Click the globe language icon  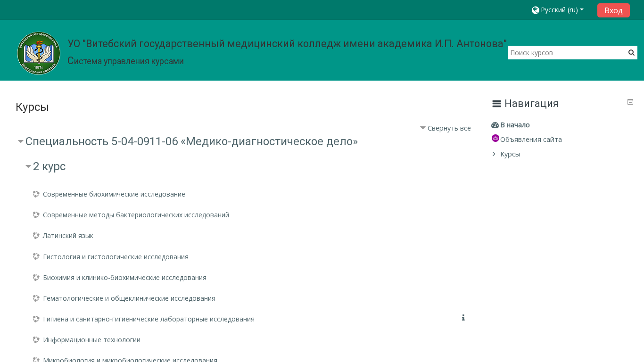(x=536, y=10)
